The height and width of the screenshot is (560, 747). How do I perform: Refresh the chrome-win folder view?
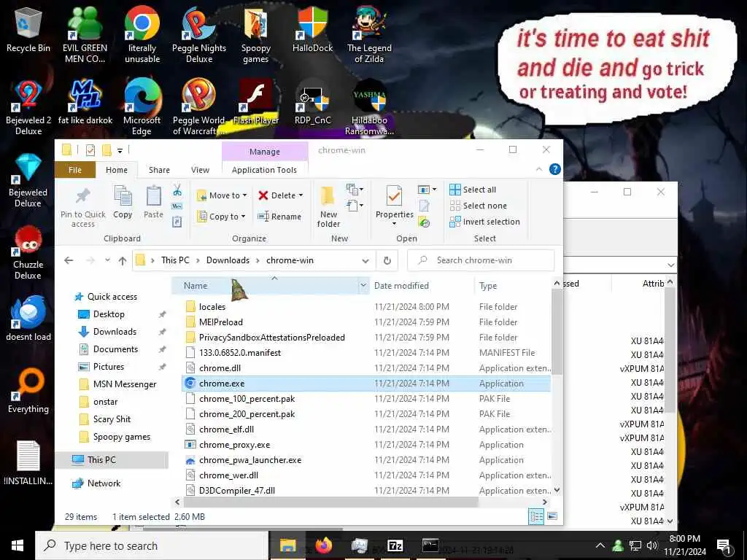click(387, 260)
